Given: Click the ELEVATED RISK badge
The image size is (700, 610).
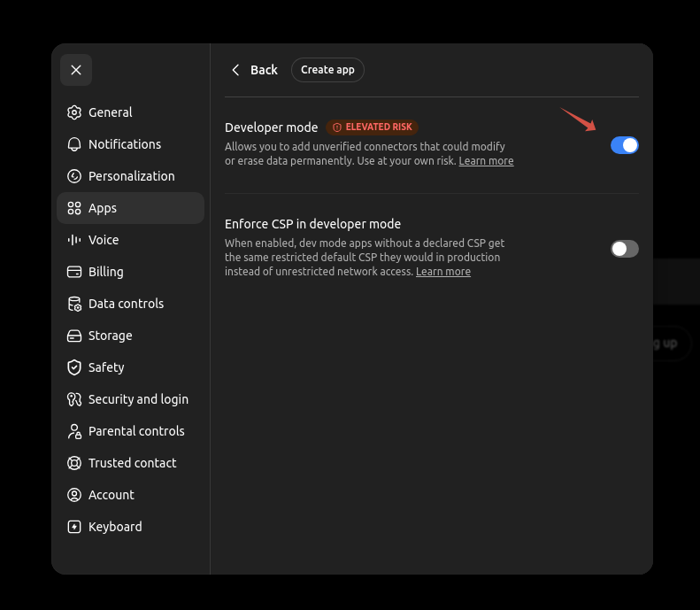Looking at the screenshot, I should tap(372, 127).
